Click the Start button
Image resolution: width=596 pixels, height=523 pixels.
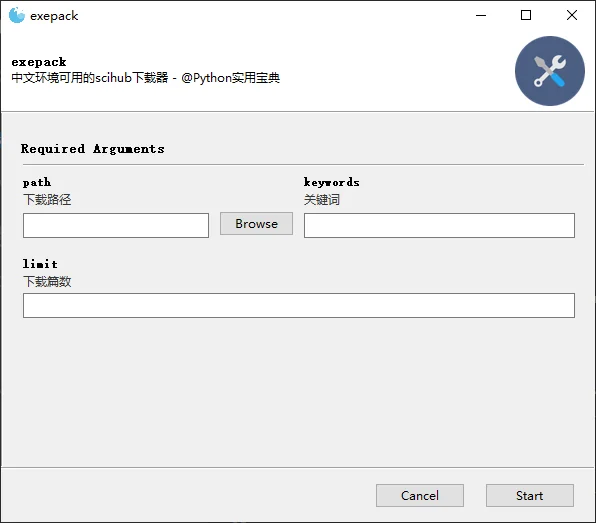point(529,495)
